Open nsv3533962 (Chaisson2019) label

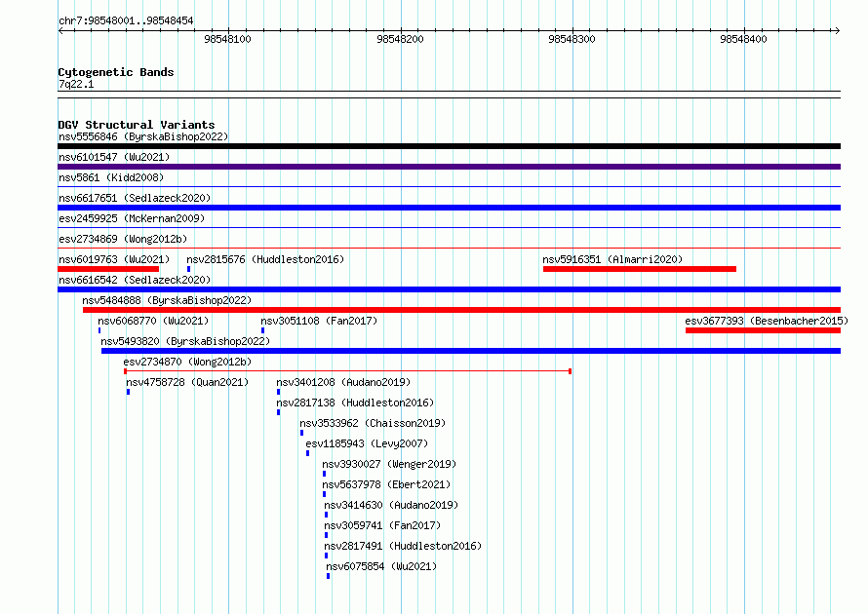click(373, 423)
